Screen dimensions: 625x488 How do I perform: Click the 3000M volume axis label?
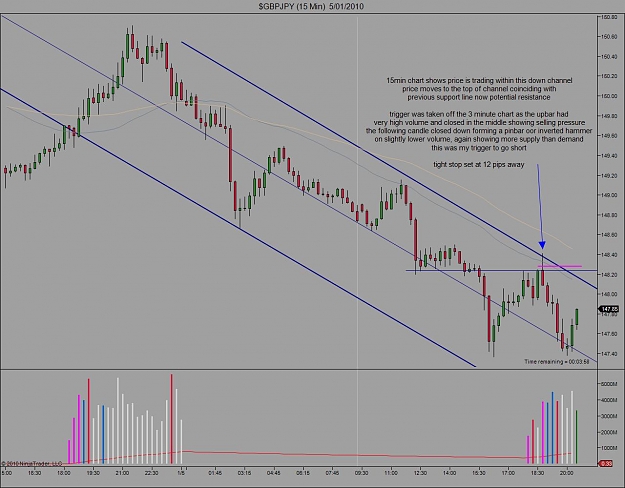[609, 416]
